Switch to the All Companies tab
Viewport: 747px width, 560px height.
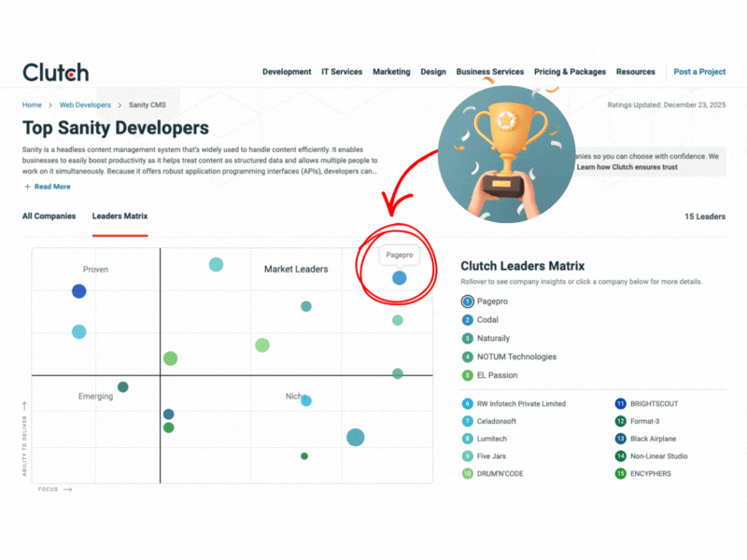pos(49,216)
